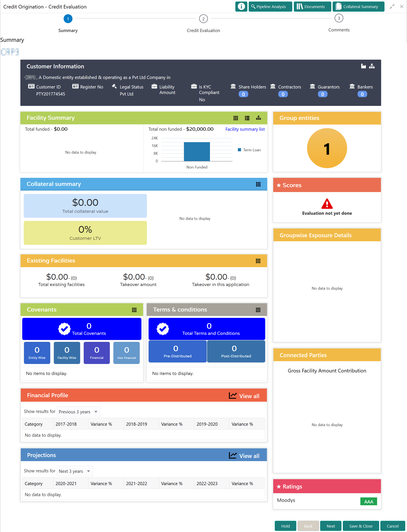Click the Term Loan legend swatch

coord(239,150)
